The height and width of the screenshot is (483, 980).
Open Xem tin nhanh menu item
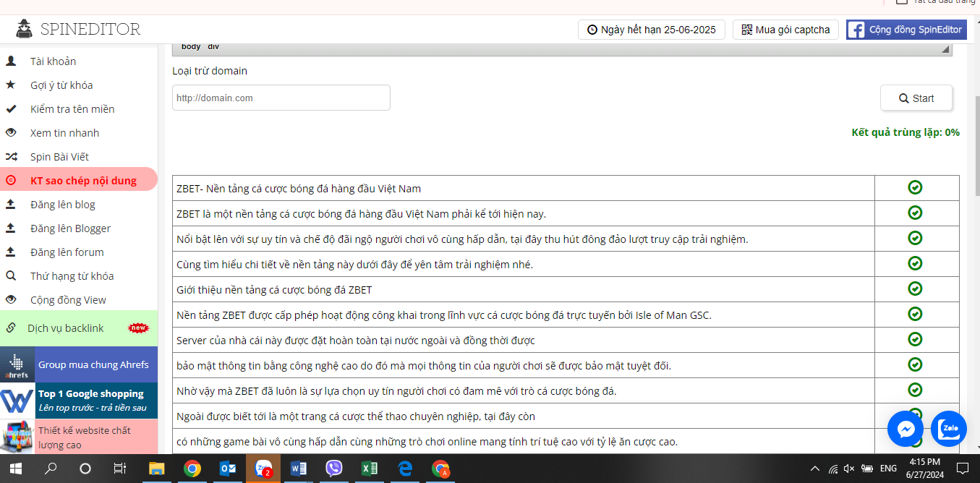[64, 133]
